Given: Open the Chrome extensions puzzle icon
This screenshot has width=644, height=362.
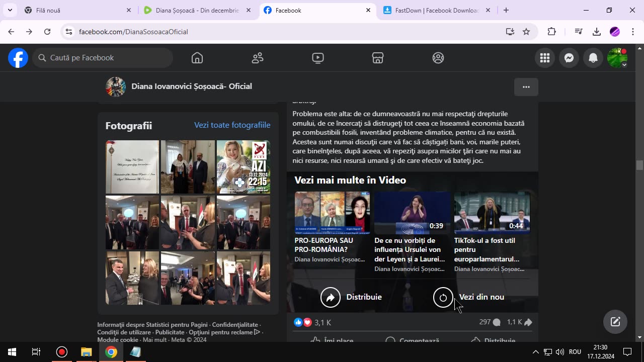Looking at the screenshot, I should 552,32.
